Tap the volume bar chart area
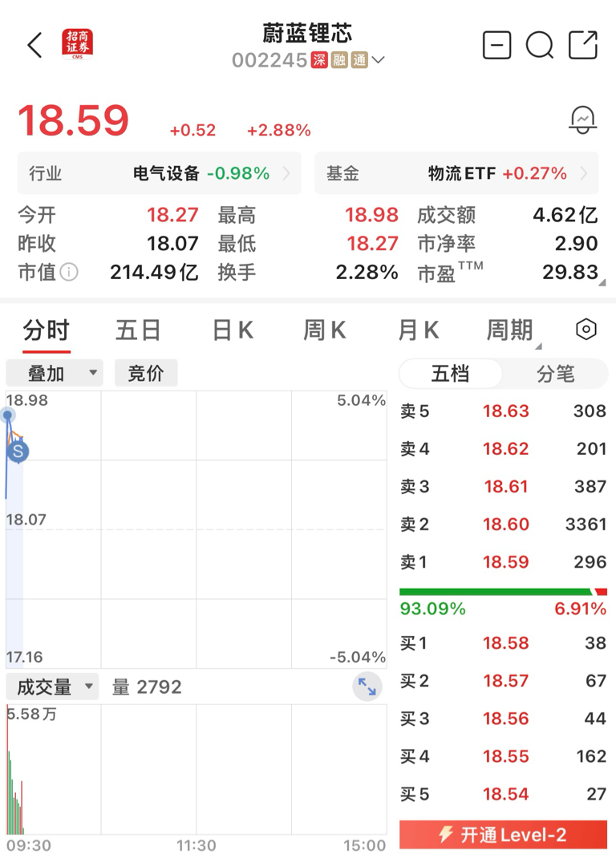This screenshot has height=855, width=616. (x=197, y=769)
